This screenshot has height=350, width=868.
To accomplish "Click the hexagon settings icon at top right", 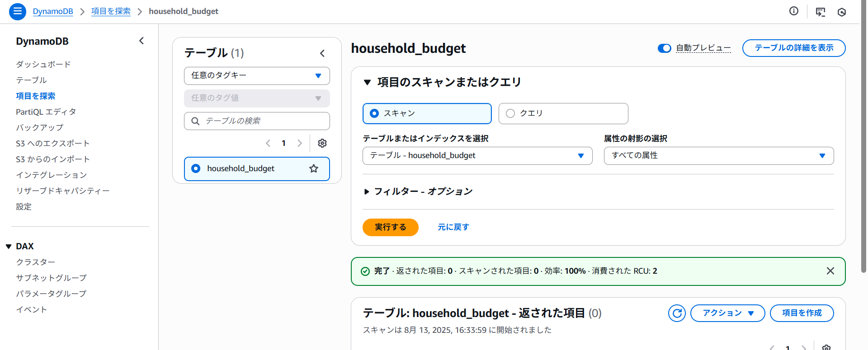I will click(x=841, y=12).
